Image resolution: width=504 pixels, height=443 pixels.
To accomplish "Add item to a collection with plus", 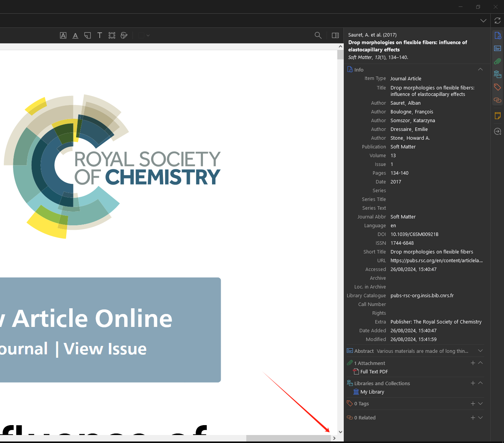I will click(x=473, y=383).
